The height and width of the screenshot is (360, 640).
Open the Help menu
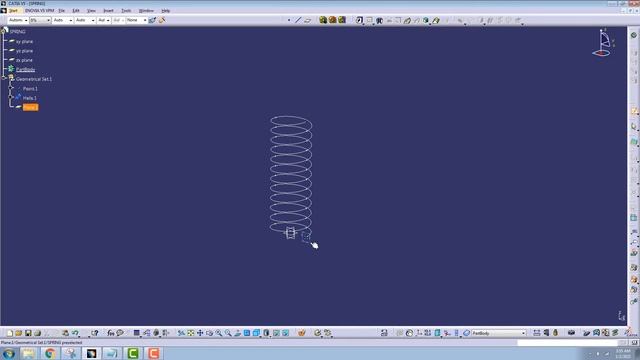[x=166, y=11]
